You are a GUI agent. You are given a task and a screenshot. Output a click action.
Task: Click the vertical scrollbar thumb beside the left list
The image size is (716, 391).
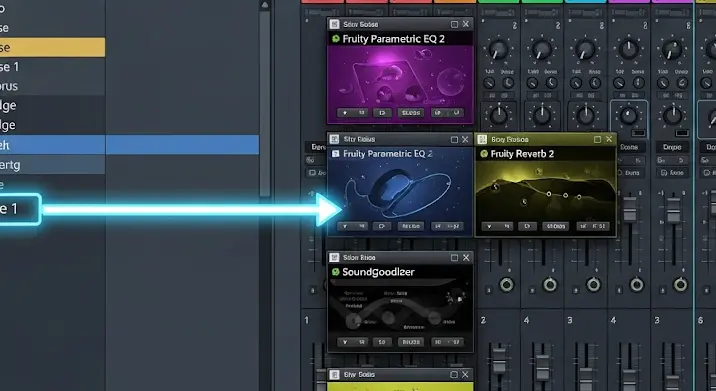click(x=265, y=103)
